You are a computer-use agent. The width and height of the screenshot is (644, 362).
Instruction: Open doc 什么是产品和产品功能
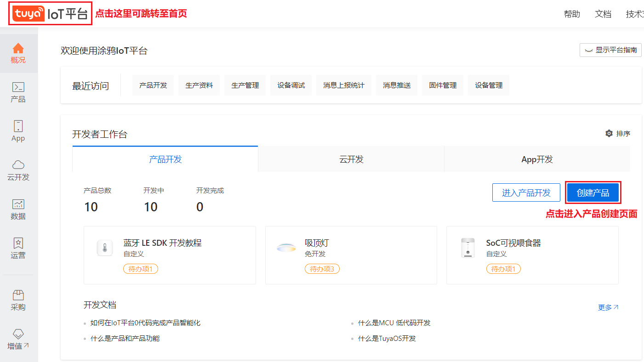pos(125,339)
